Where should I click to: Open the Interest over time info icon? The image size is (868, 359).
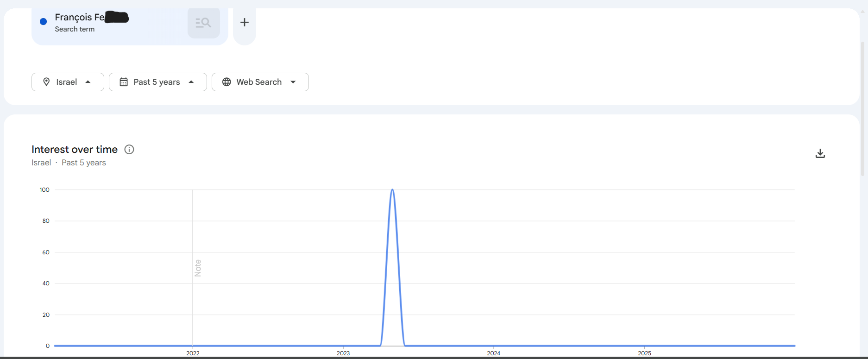pos(129,149)
